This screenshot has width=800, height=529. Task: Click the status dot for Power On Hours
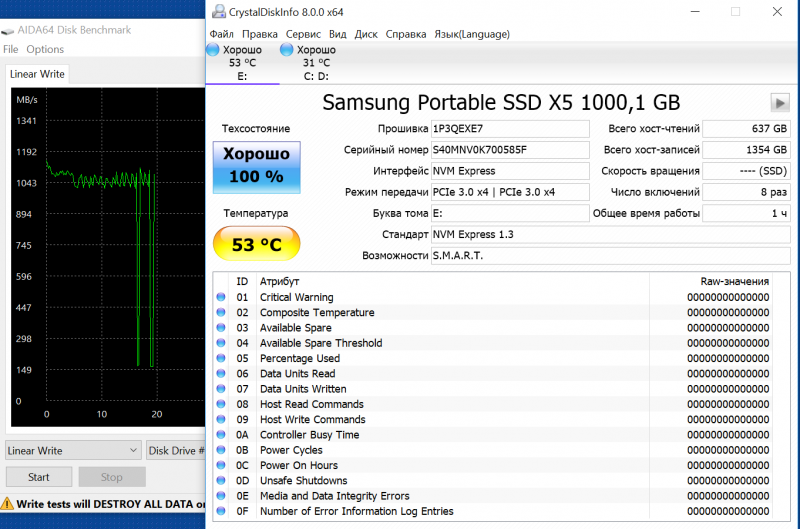tap(221, 465)
